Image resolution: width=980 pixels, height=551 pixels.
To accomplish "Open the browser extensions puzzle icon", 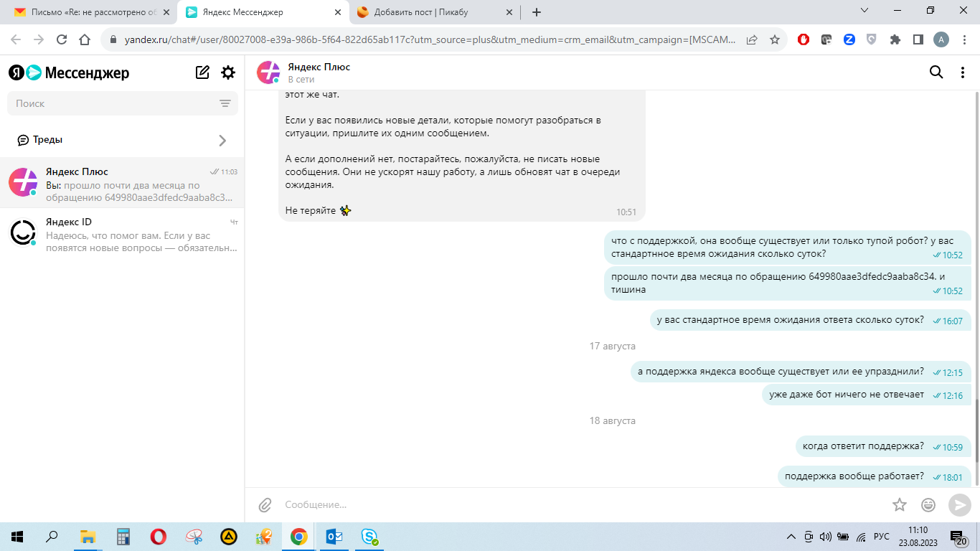I will (895, 40).
